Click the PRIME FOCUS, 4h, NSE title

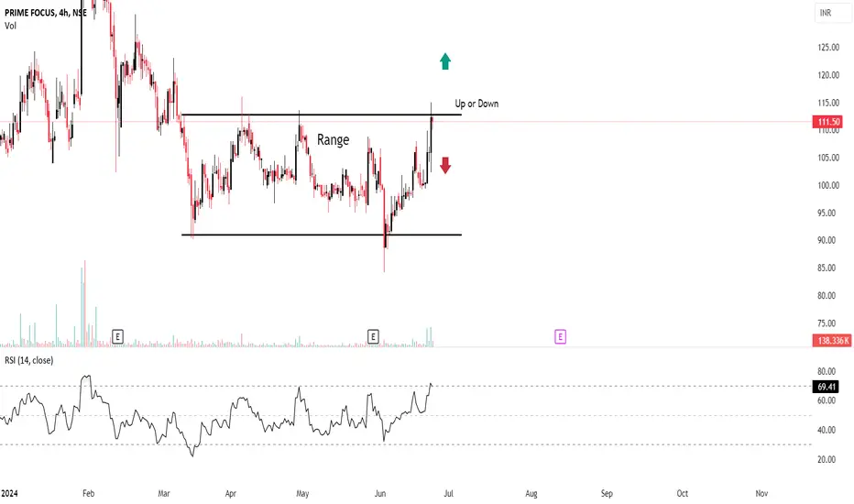pos(46,13)
